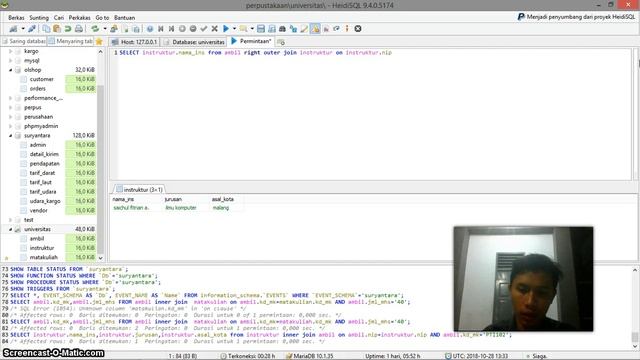This screenshot has width=640, height=360.
Task: Click the green Undo arrow icon
Action: point(68,29)
